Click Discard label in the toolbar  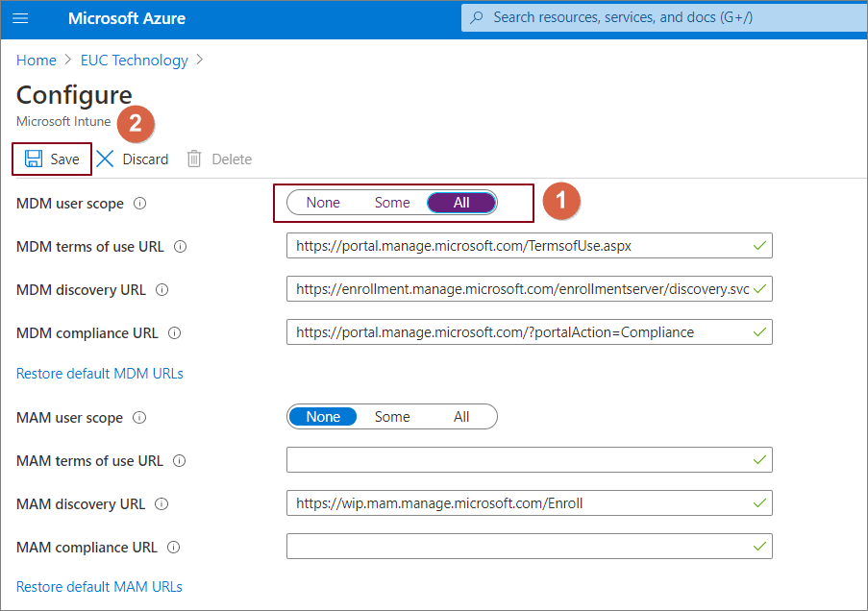[x=145, y=159]
